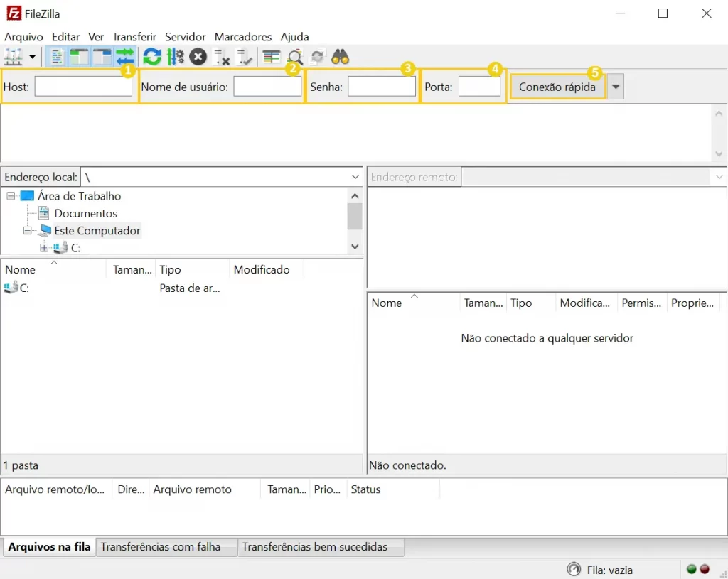Toggle directory comparison
728x579 pixels.
pyautogui.click(x=295, y=57)
